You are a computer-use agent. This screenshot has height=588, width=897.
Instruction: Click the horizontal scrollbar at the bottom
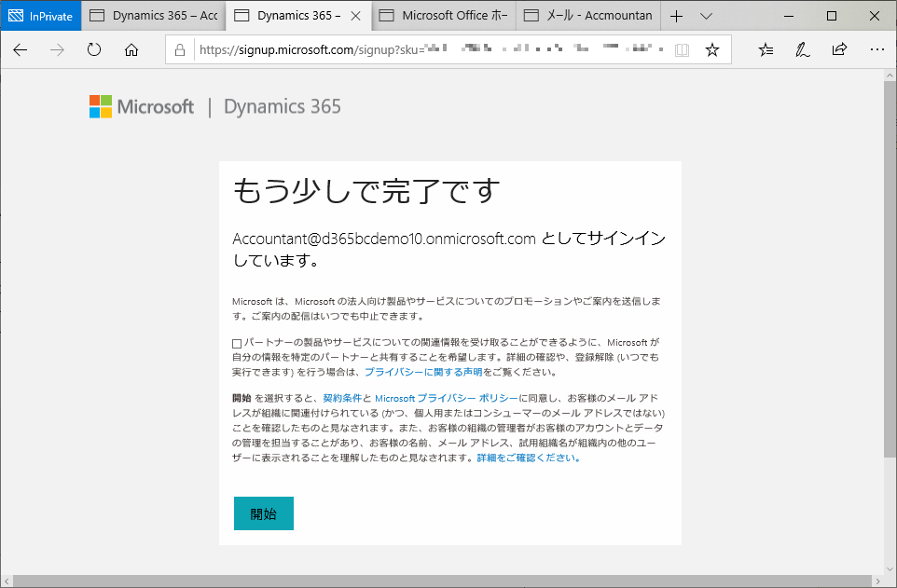[444, 581]
